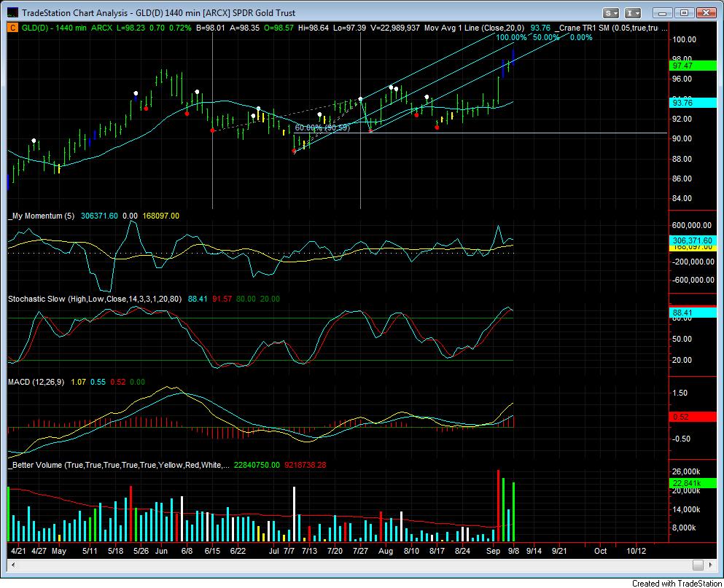Click the left arrow of horizontal scrollbar
Viewport: 724px width, 588px height.
(x=12, y=565)
